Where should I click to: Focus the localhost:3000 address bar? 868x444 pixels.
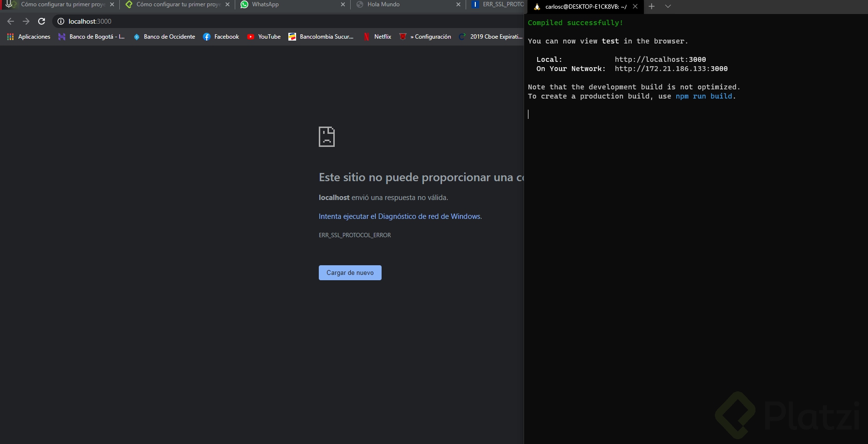[290, 21]
